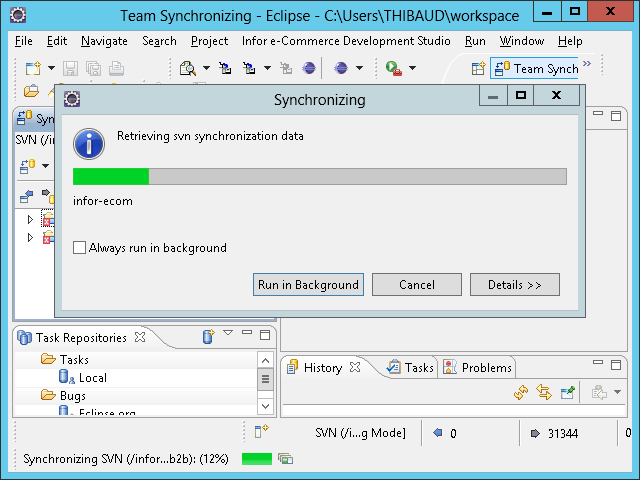Enable Always run in background checkbox
Image resolution: width=640 pixels, height=480 pixels.
coord(80,248)
